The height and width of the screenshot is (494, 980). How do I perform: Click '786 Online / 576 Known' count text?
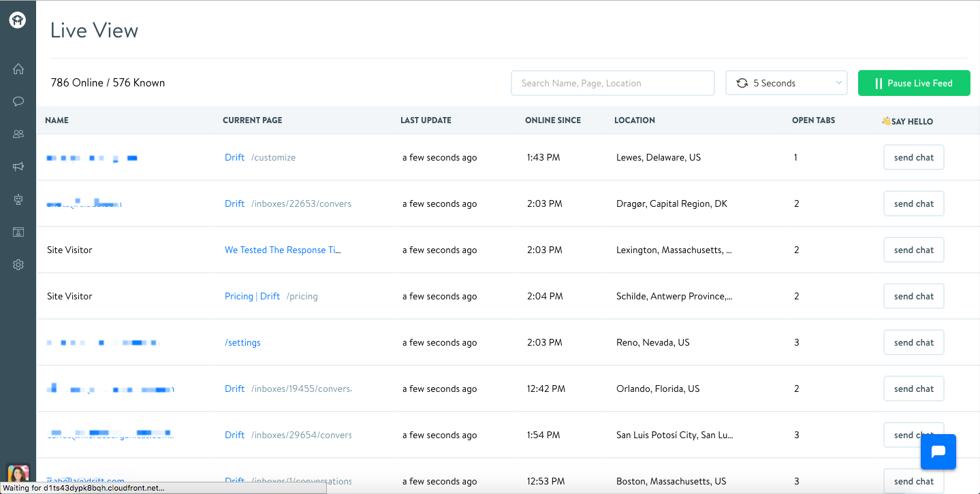[x=108, y=83]
